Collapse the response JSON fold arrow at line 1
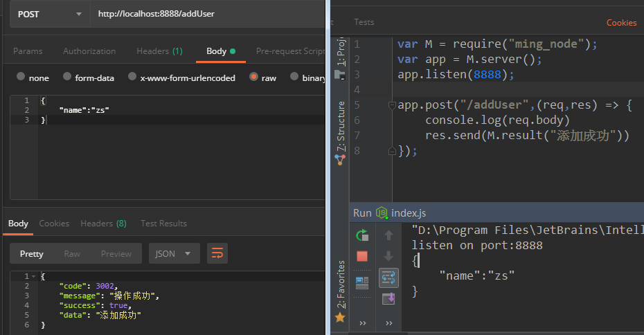The image size is (644, 335). point(34,277)
